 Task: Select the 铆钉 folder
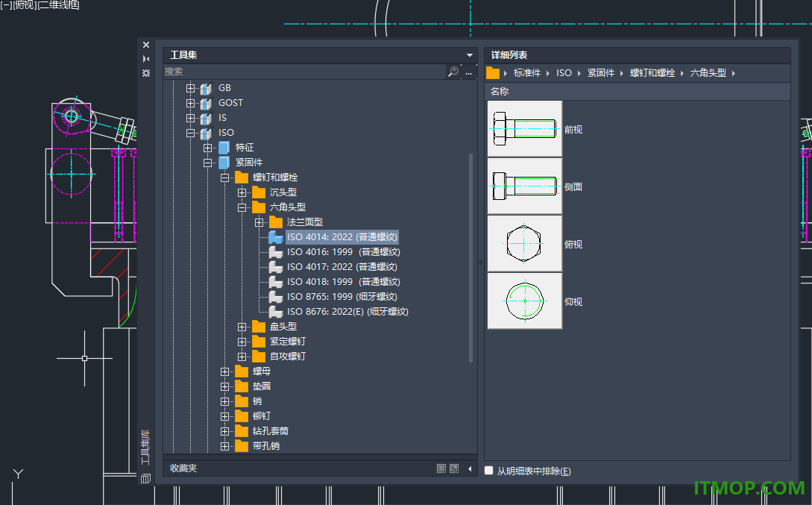pos(262,416)
